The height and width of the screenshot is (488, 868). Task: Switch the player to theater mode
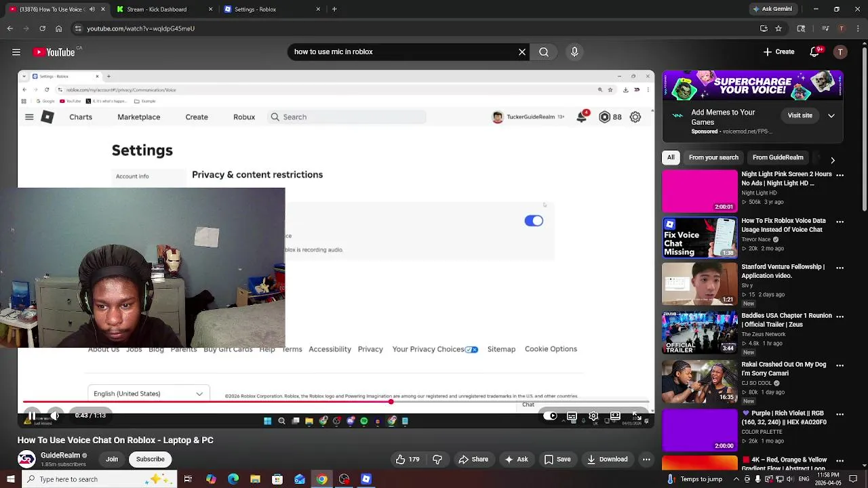coord(615,415)
